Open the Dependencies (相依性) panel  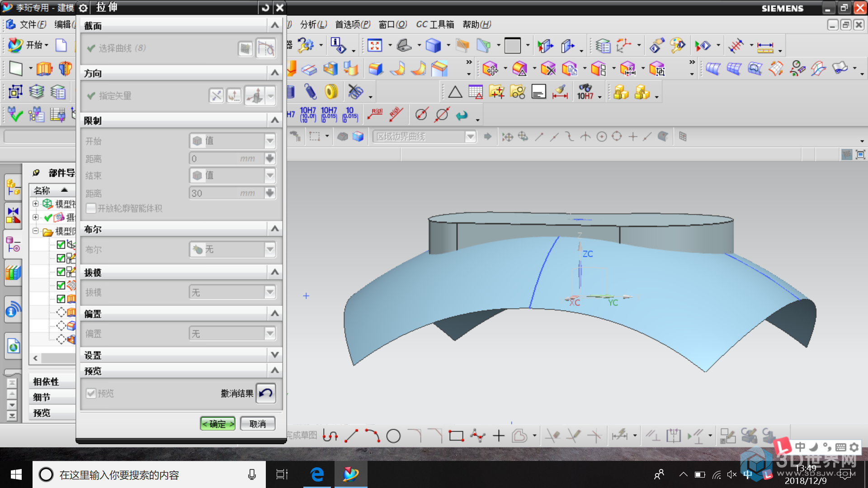(x=52, y=382)
